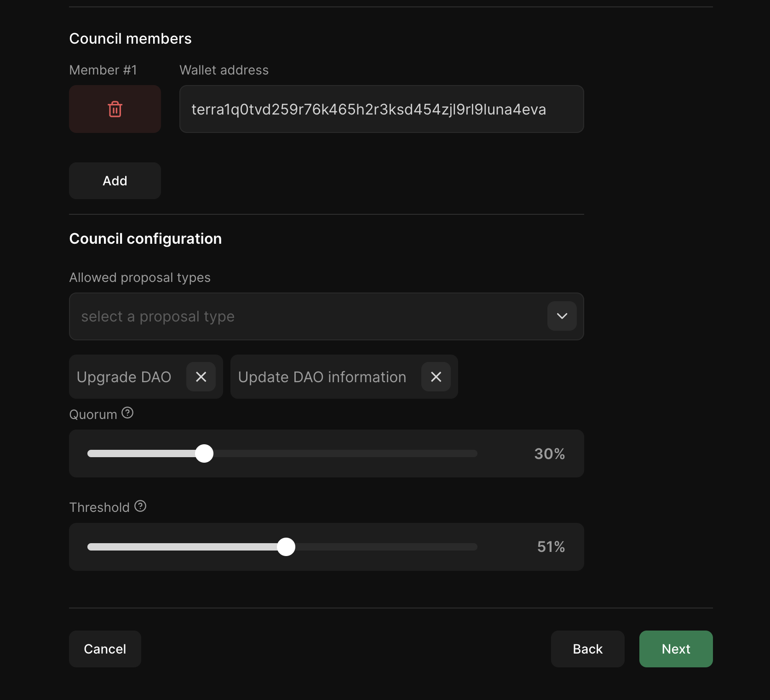
Task: Select the Upgrade DAO chip label
Action: tap(124, 377)
